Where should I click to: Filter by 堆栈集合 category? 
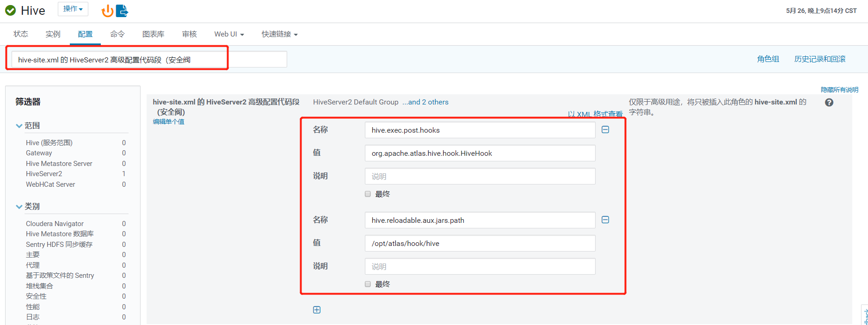coord(39,286)
